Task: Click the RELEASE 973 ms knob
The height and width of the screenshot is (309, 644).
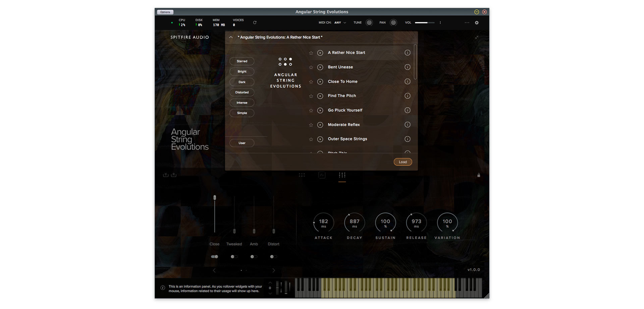Action: 416,223
